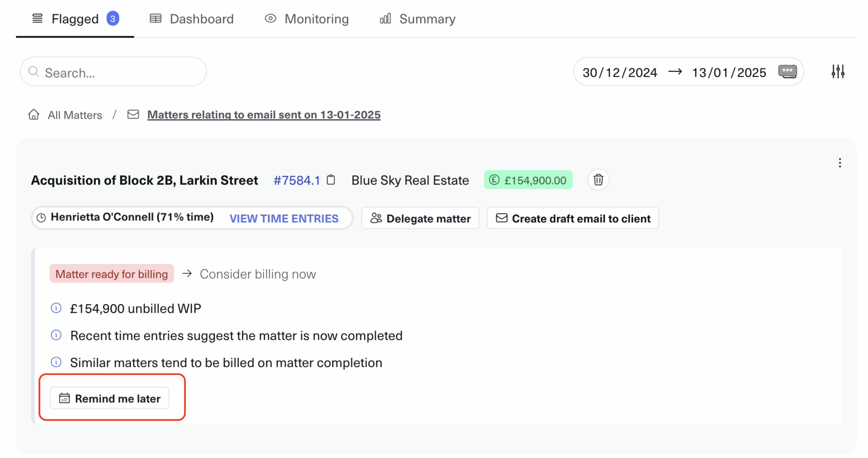The image size is (868, 458).
Task: Click info icon beside recent time entries
Action: [x=56, y=335]
